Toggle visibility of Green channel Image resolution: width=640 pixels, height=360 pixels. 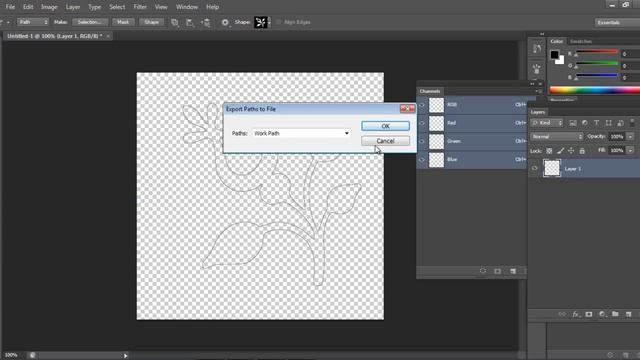[422, 141]
